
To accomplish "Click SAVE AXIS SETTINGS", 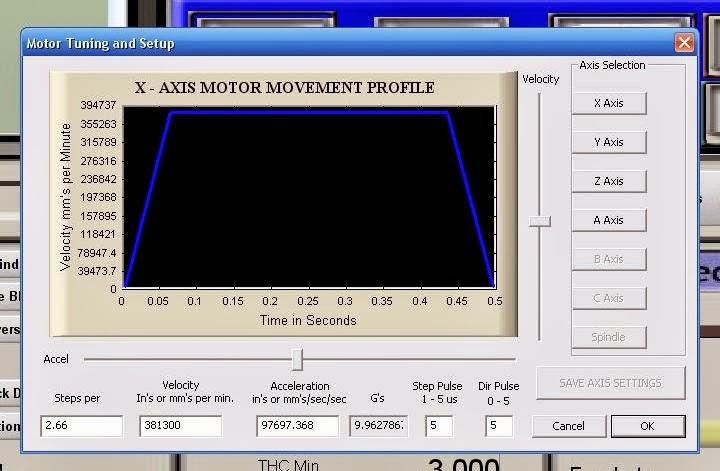I will point(610,383).
